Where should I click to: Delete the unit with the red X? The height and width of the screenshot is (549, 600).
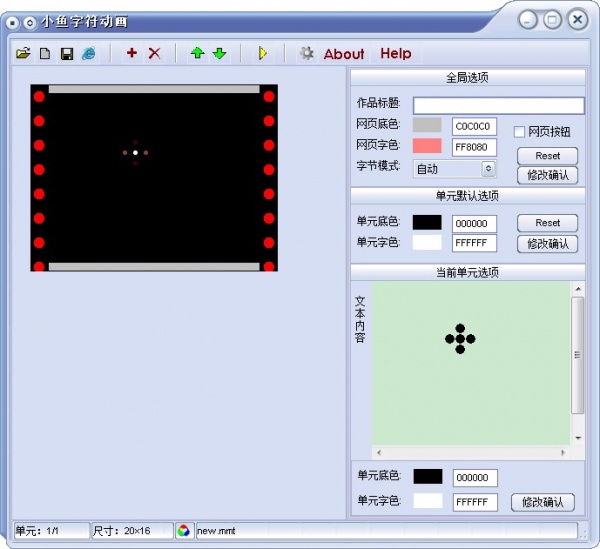point(154,53)
